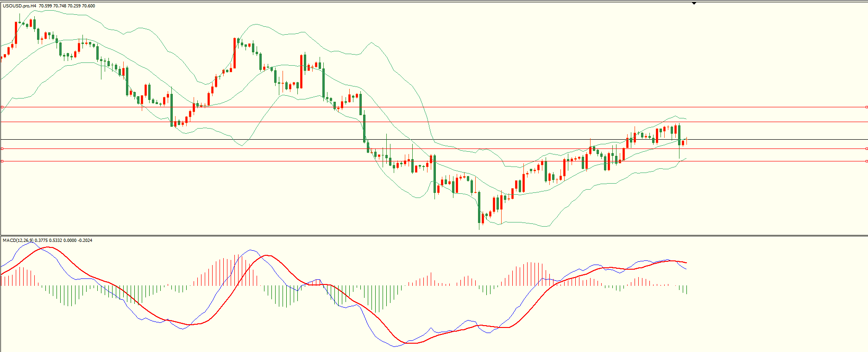Click the MACD signal value 0.5332
The height and width of the screenshot is (352, 868).
(x=56, y=241)
